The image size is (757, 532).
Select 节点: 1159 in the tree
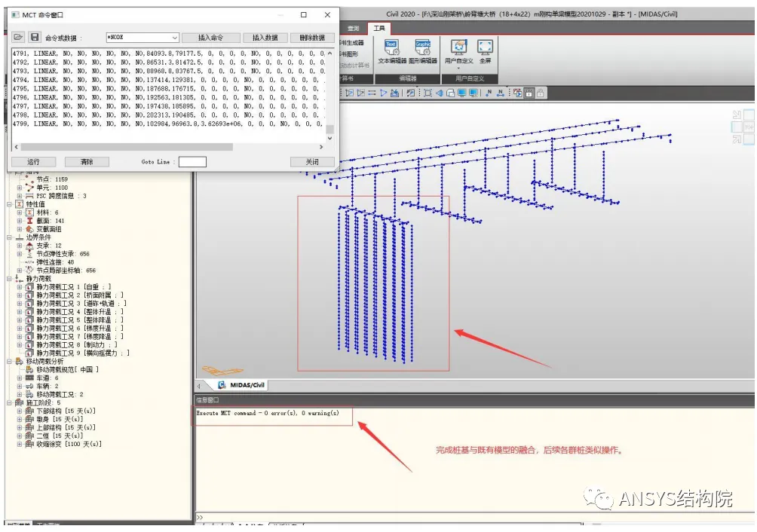tap(52, 179)
